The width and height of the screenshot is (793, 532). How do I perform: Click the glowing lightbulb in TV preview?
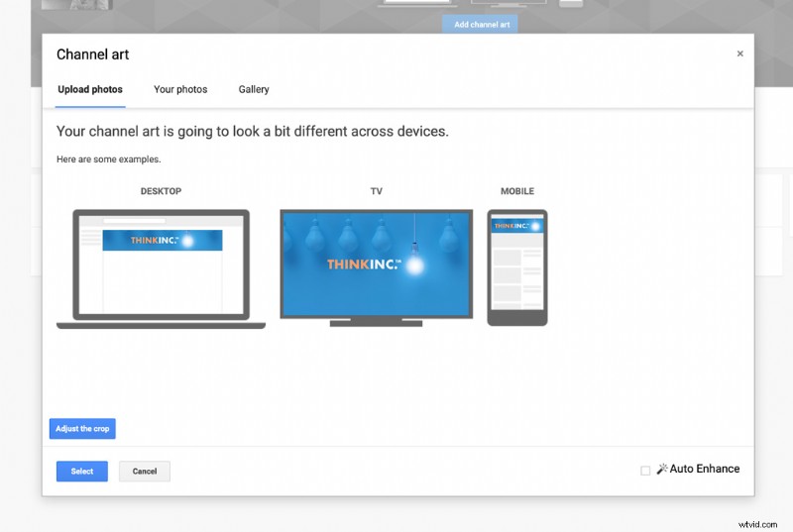[414, 264]
